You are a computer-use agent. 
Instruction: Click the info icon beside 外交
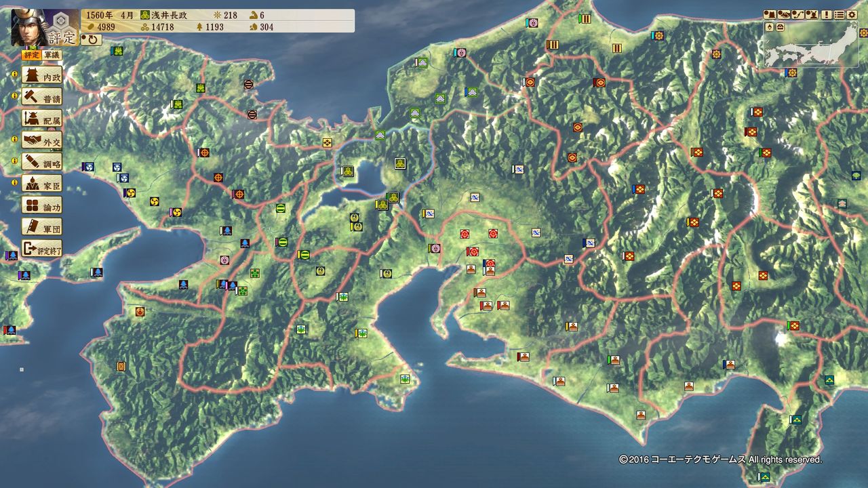pyautogui.click(x=15, y=140)
